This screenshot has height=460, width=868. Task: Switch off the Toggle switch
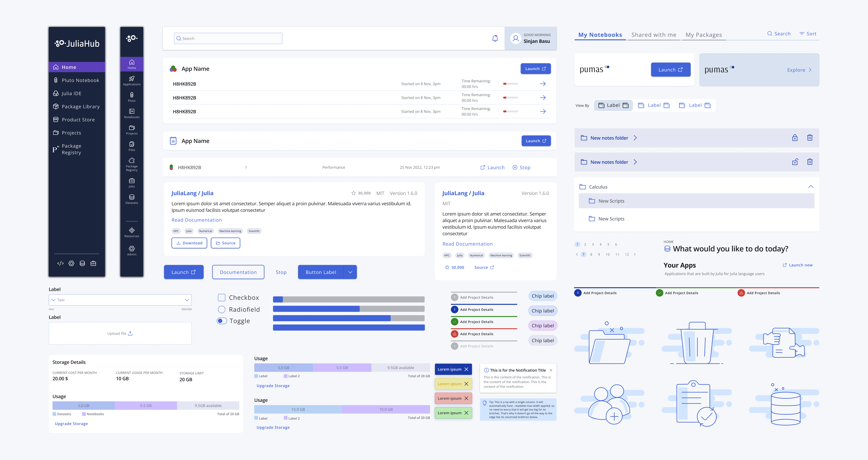tap(222, 321)
